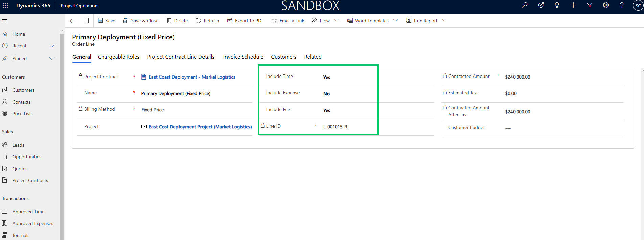Expand the Flow dropdown arrow
Screen dimensions: 644x240
click(x=336, y=21)
